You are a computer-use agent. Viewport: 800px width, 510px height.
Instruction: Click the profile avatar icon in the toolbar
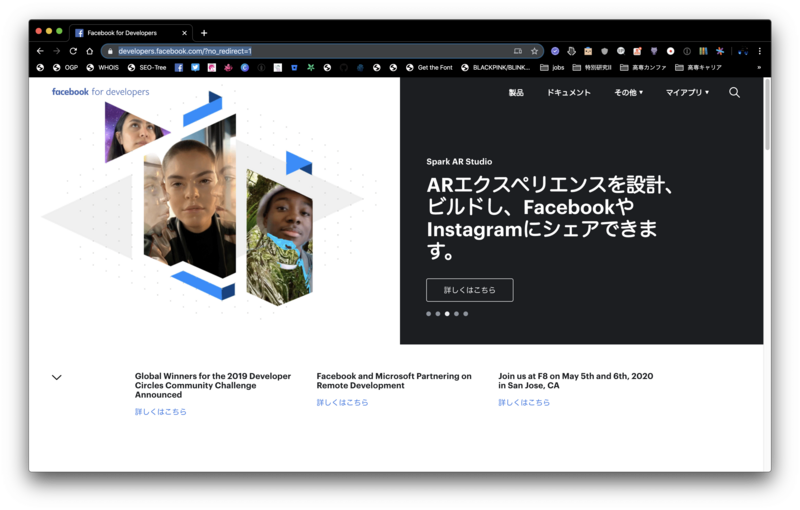pyautogui.click(x=743, y=51)
